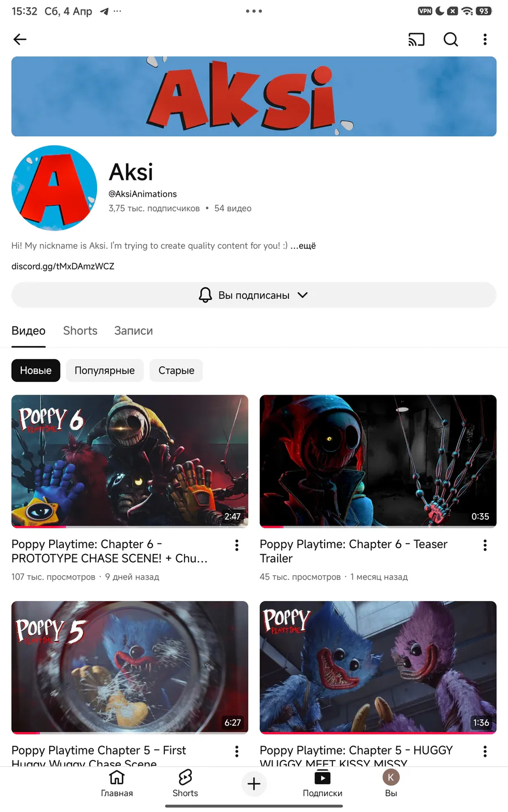Screen dimensions: 508x812
Task: Switch to the Shorts channel tab
Action: tap(80, 331)
